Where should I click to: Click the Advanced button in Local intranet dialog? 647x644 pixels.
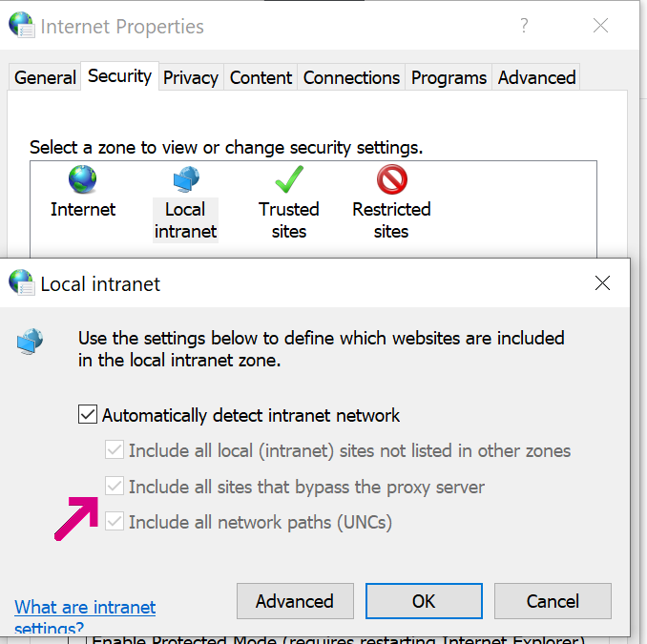(x=295, y=601)
